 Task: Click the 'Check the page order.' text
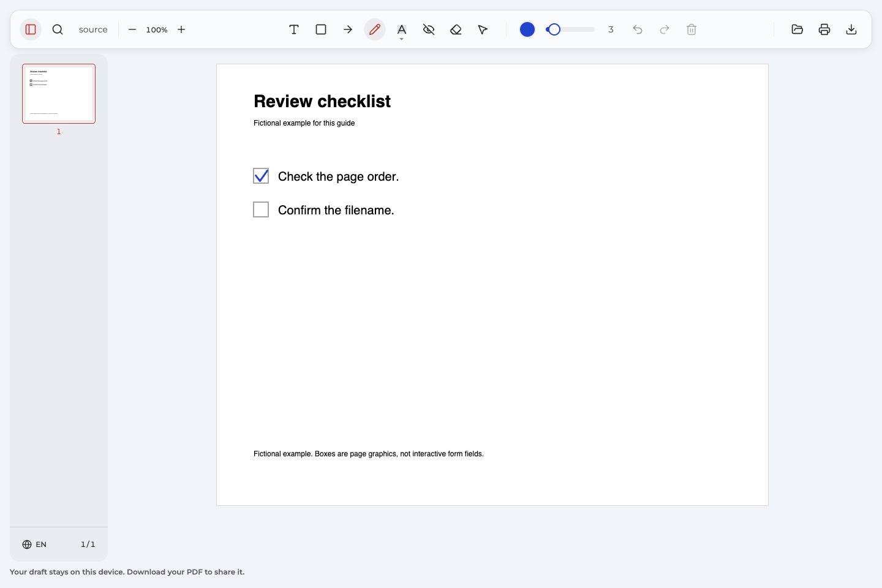[x=338, y=176]
